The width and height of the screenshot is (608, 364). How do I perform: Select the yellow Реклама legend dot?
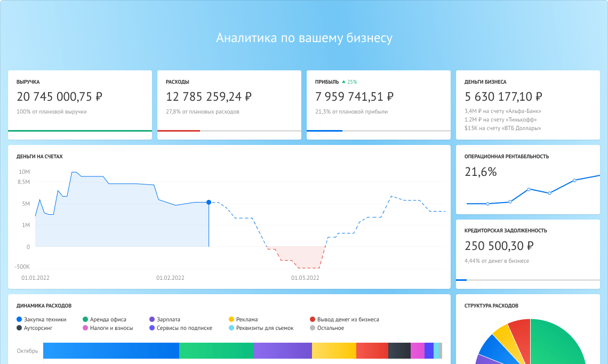click(231, 319)
